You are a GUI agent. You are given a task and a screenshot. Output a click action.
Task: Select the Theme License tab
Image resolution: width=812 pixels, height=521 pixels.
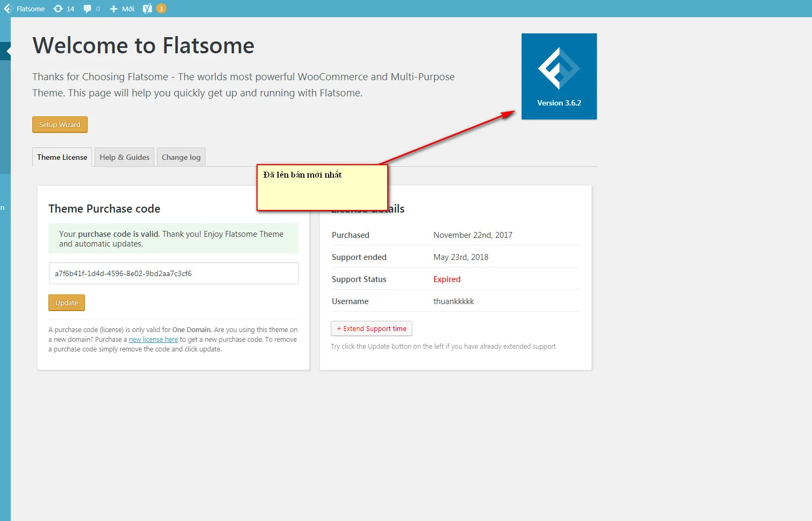(x=62, y=157)
